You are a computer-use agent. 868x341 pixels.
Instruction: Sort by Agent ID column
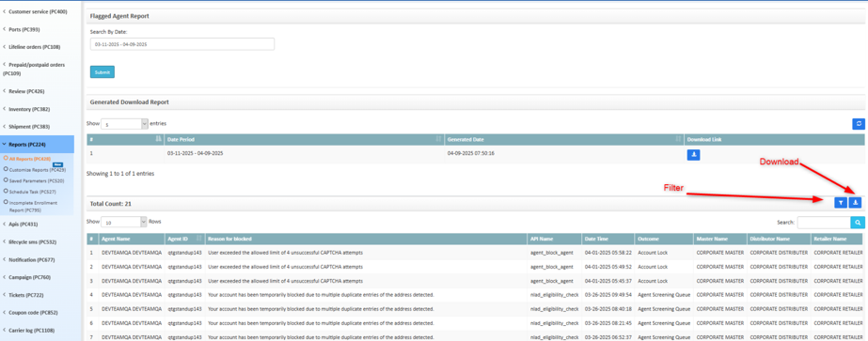click(184, 239)
